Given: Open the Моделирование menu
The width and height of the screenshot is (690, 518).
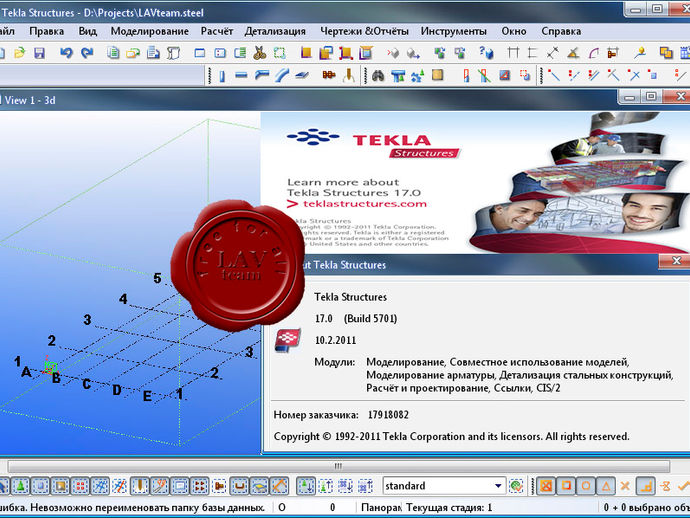Looking at the screenshot, I should [x=149, y=31].
